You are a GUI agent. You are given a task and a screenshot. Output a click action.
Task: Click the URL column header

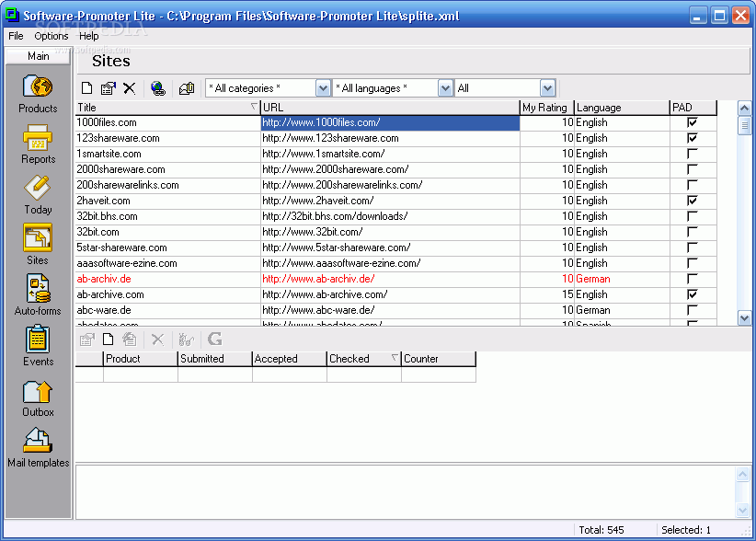tap(390, 108)
